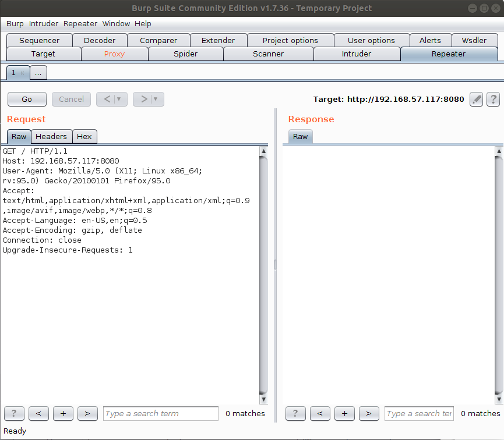The width and height of the screenshot is (504, 440).
Task: Switch to the Extender tab
Action: (x=218, y=41)
